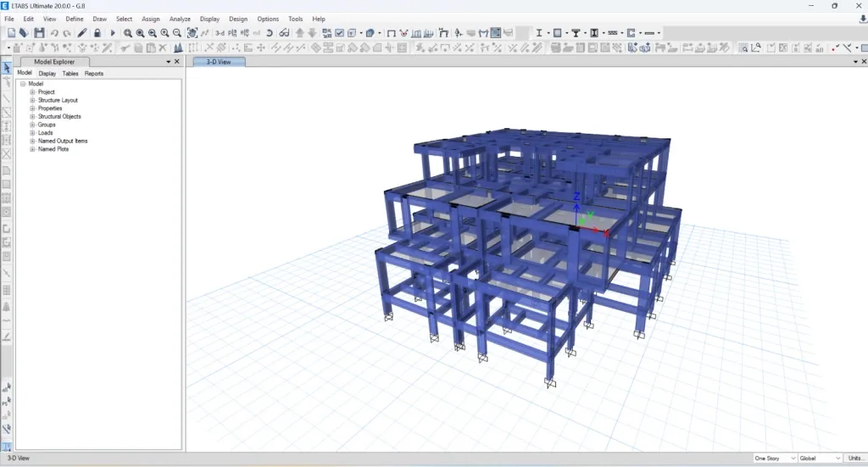Screen dimensions: 868x467
Task: Toggle the Set Display Options checkmark icon
Action: coord(339,33)
